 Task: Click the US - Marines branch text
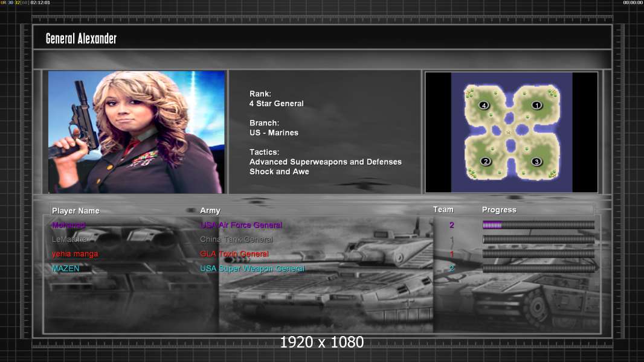[x=274, y=133]
